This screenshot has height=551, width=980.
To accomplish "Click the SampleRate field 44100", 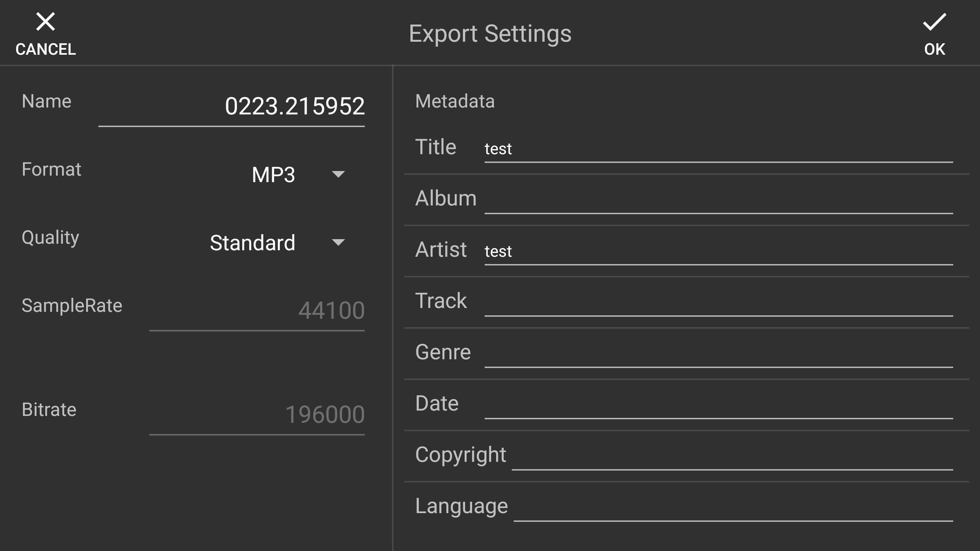I will pyautogui.click(x=257, y=311).
